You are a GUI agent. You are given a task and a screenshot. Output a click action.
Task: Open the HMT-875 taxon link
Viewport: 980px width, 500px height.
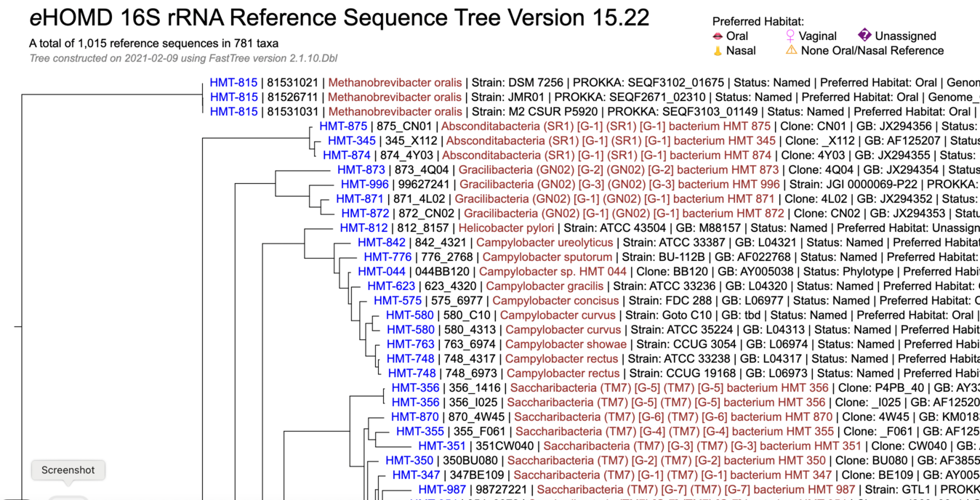coord(343,126)
